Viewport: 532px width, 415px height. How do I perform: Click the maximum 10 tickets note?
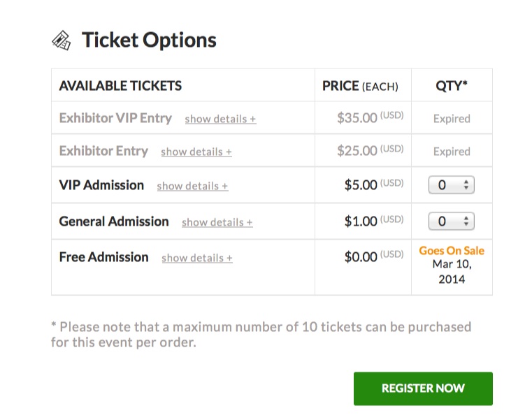pyautogui.click(x=261, y=335)
